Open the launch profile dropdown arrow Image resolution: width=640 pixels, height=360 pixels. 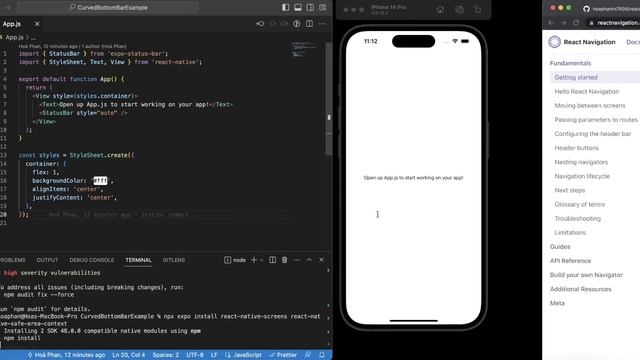262,260
